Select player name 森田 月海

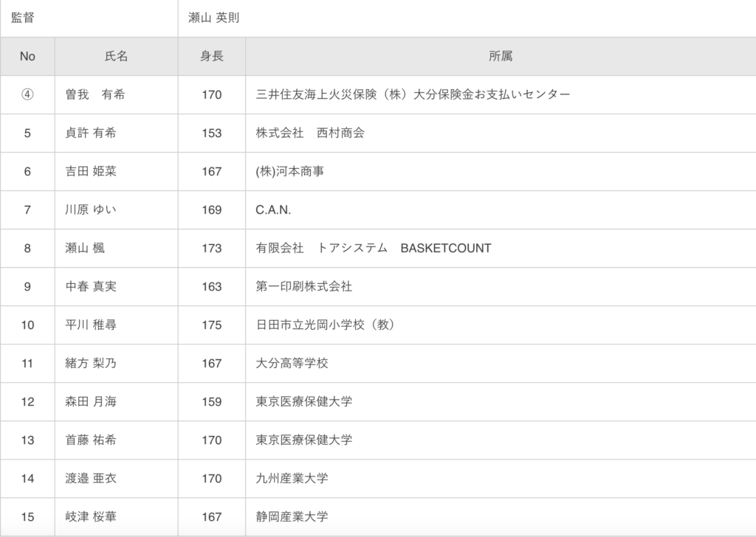point(91,402)
